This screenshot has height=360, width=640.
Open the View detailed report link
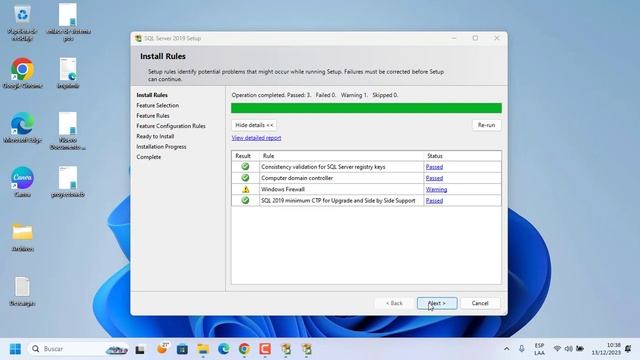point(256,138)
